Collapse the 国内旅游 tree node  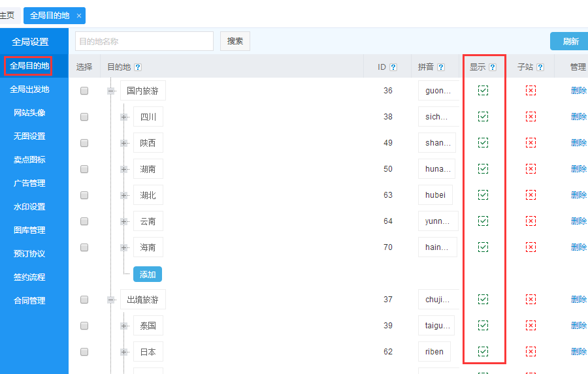111,91
